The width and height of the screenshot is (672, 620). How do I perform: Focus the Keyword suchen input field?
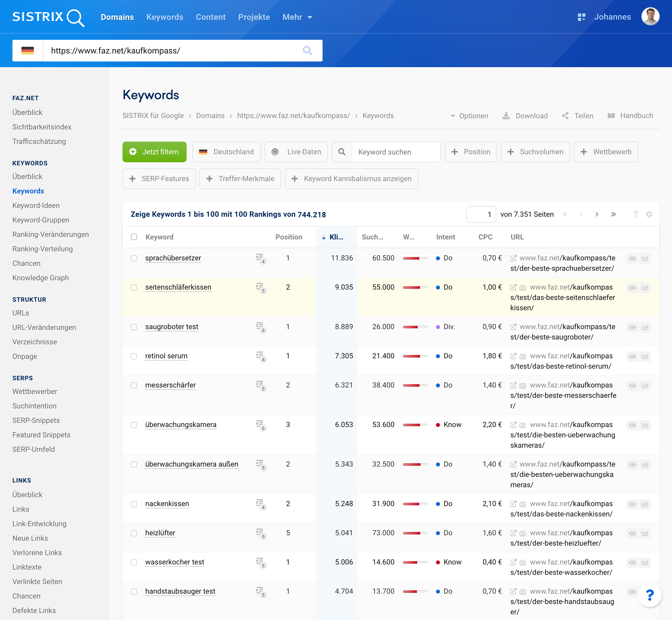click(x=395, y=152)
